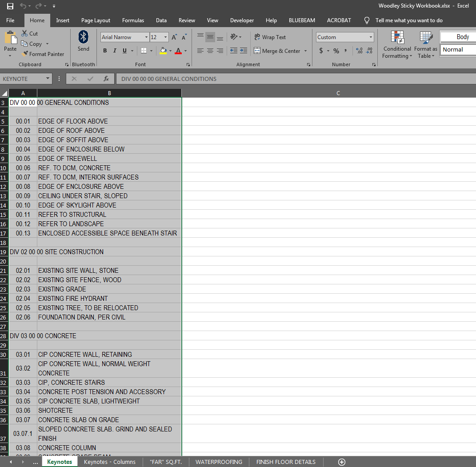Increase indent
Viewport: 476px width, 467px height.
(244, 51)
